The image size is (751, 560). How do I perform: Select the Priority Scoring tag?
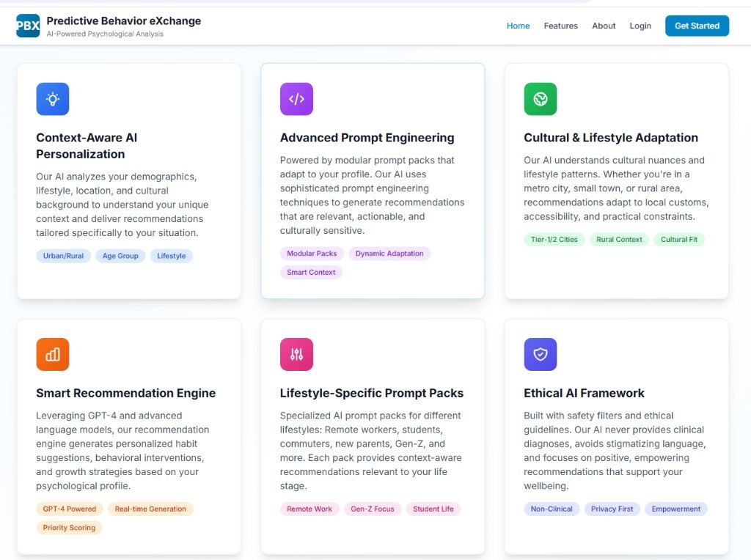point(69,528)
